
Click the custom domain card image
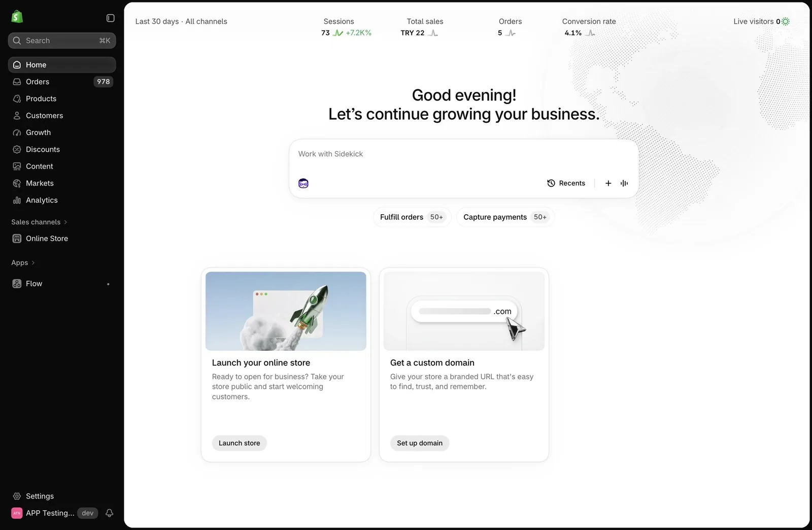click(464, 311)
